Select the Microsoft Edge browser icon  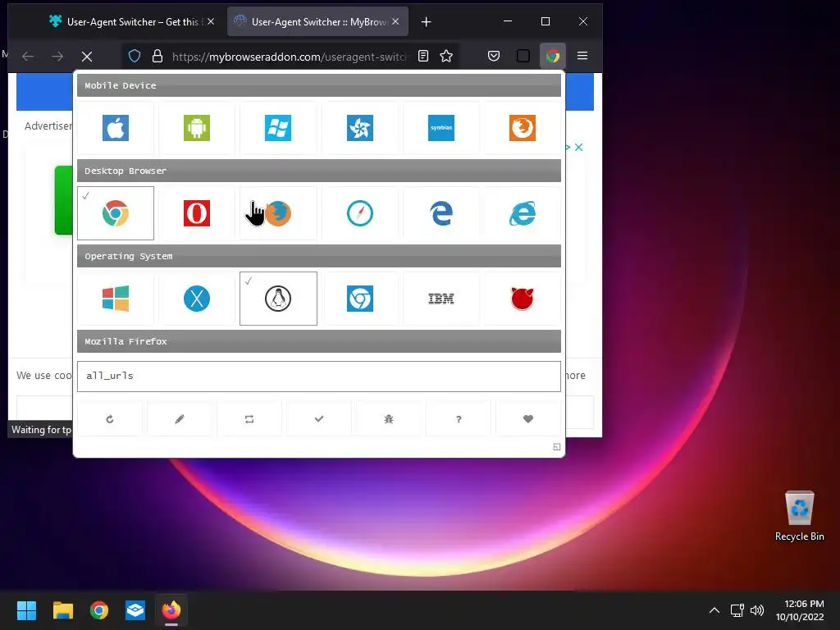click(x=441, y=213)
